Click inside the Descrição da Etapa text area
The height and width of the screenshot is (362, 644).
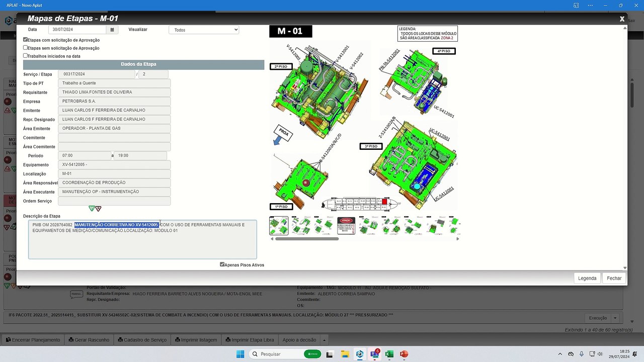(x=142, y=239)
